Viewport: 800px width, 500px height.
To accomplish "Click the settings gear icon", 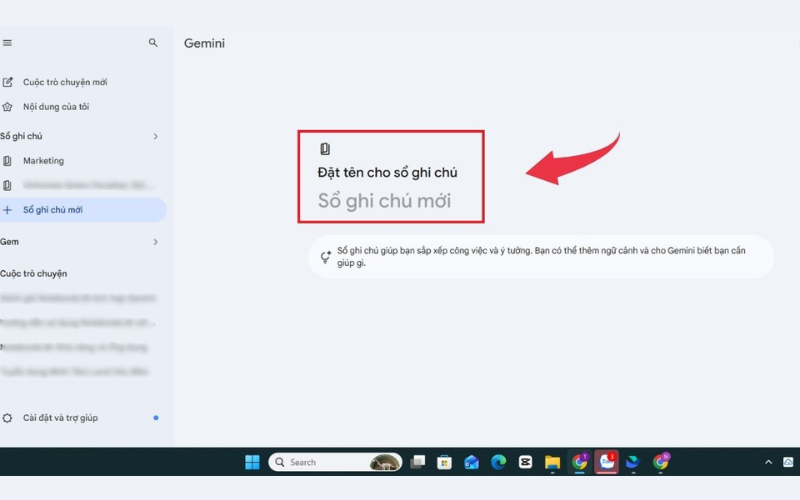I will [x=7, y=418].
